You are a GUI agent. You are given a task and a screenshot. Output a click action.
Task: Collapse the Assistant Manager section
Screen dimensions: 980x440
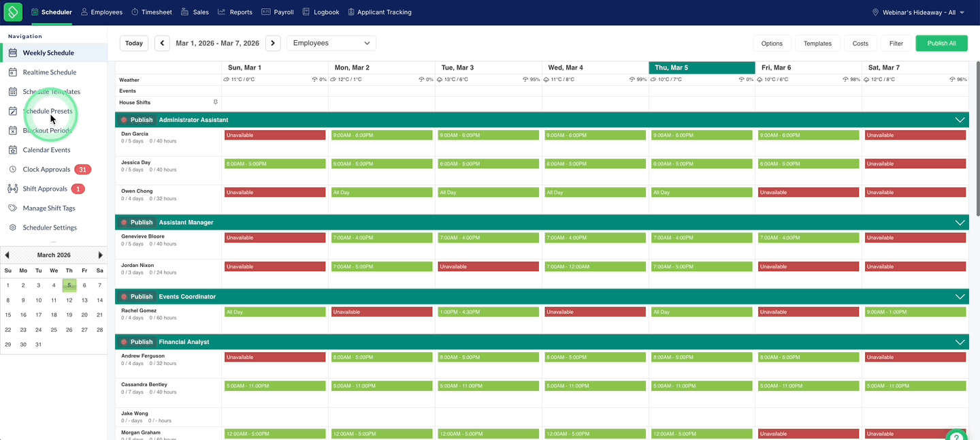point(960,222)
